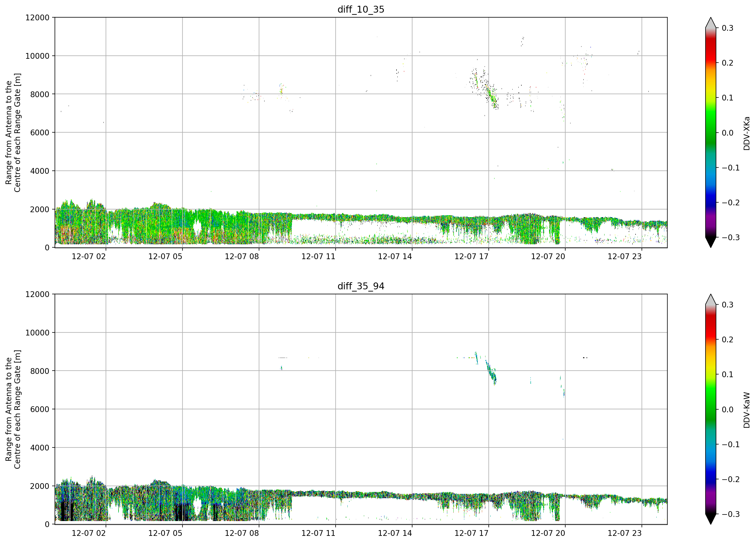Click the 0.2 tick on the DDV-KaW colorbar
This screenshot has width=756, height=543.
click(x=727, y=340)
